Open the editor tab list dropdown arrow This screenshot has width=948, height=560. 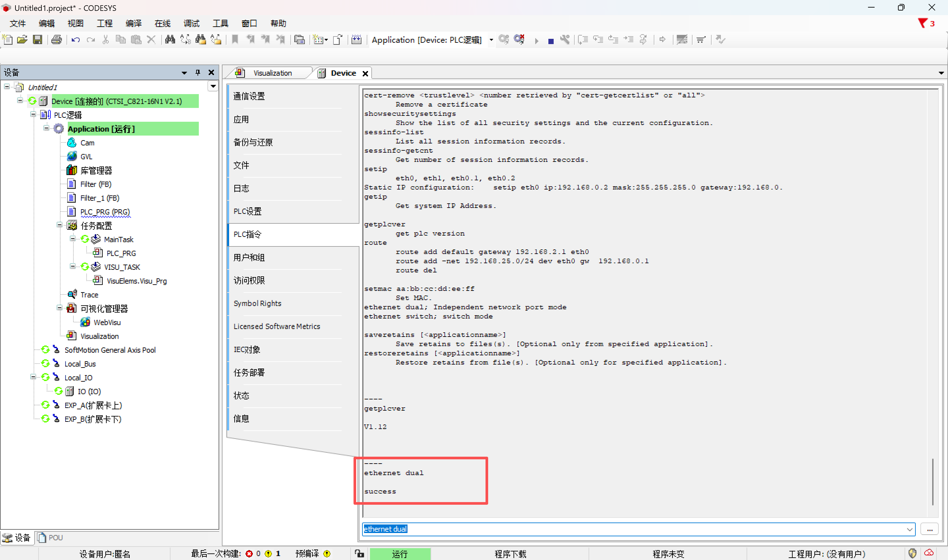[x=941, y=73]
